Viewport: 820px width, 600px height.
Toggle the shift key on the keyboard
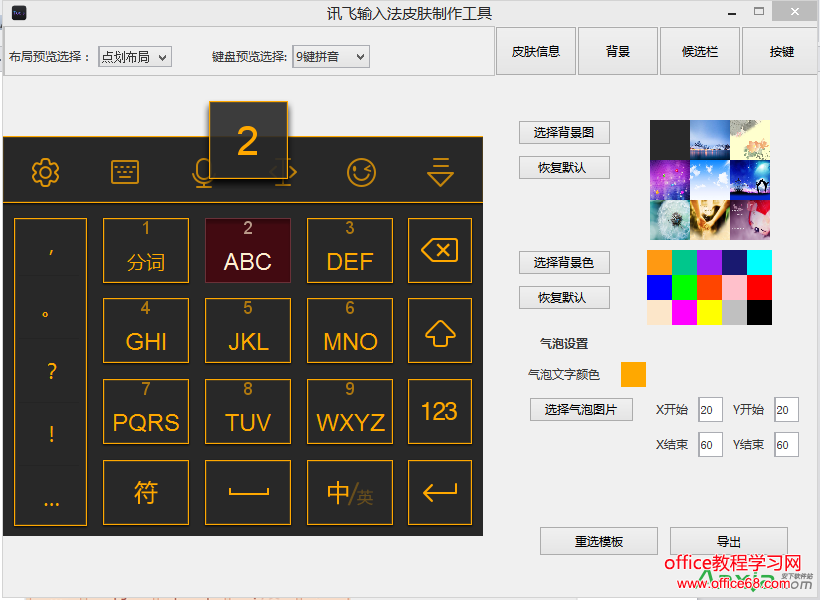point(440,330)
